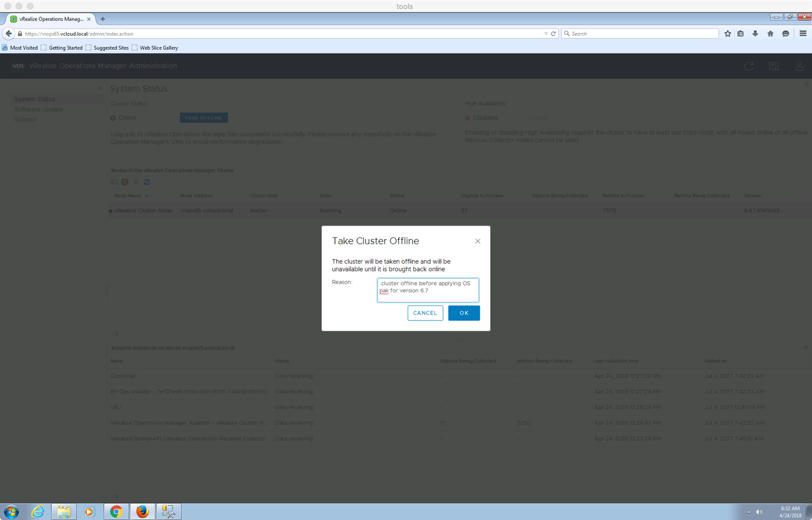Open the Windows Start button

coord(11,512)
